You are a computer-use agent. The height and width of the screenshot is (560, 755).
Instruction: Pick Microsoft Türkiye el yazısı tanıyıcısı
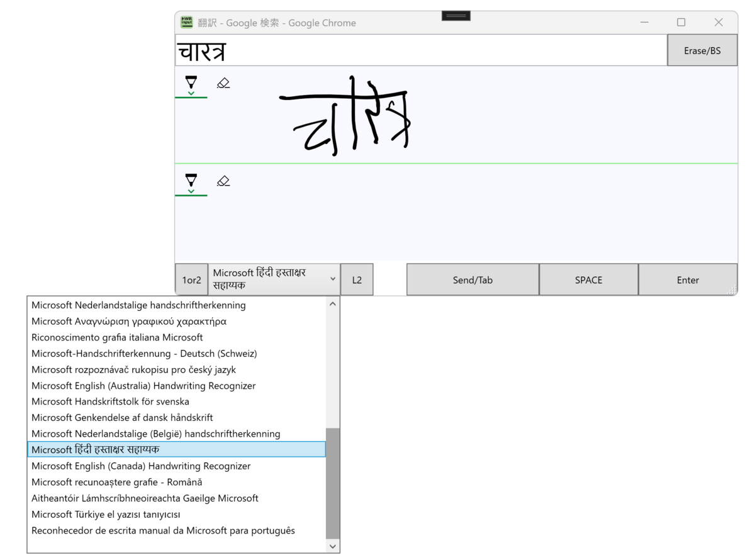[x=176, y=515]
